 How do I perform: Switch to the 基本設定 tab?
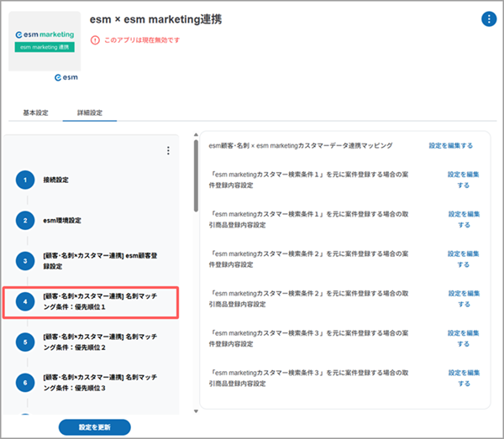[x=35, y=112]
